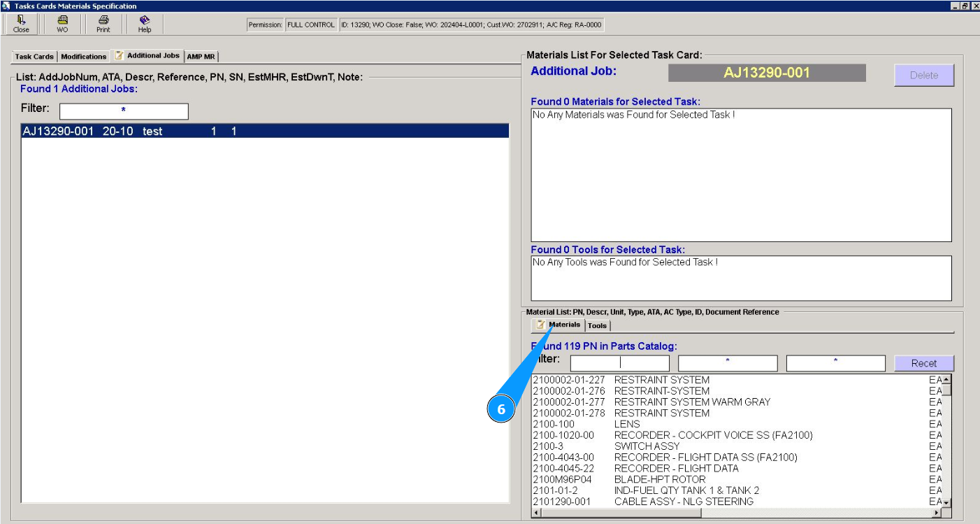Select part 2100-4043-00 RECORDER - FLIGHT DATA SS
Viewport: 980px width, 524px height.
737,458
